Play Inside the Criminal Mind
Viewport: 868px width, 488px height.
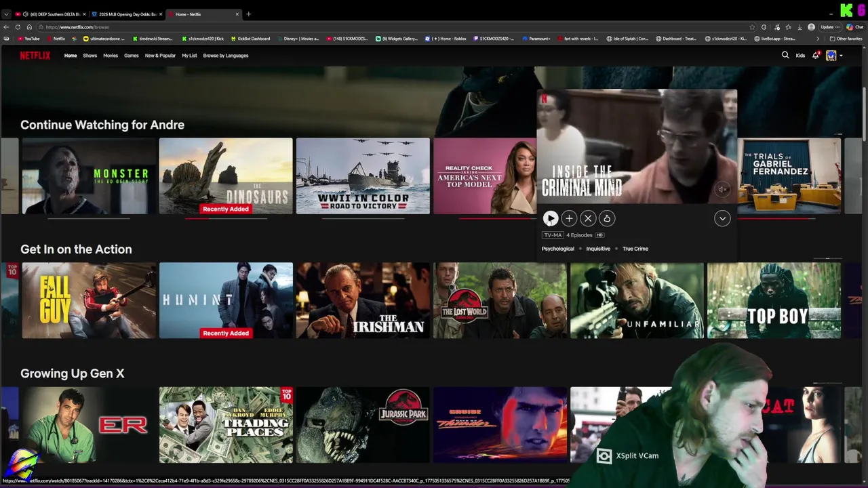(550, 218)
